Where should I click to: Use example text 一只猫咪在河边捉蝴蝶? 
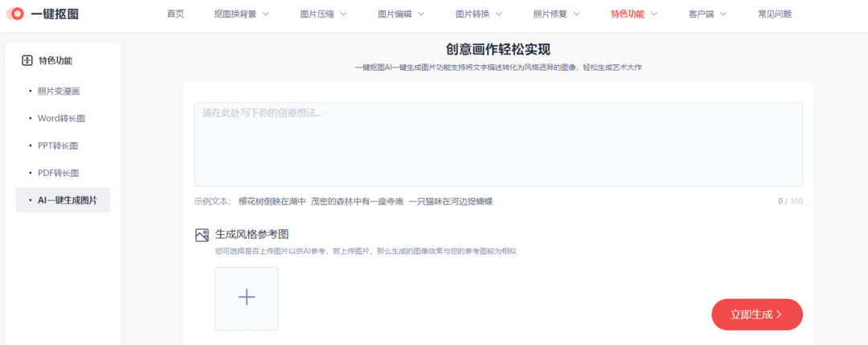point(451,202)
